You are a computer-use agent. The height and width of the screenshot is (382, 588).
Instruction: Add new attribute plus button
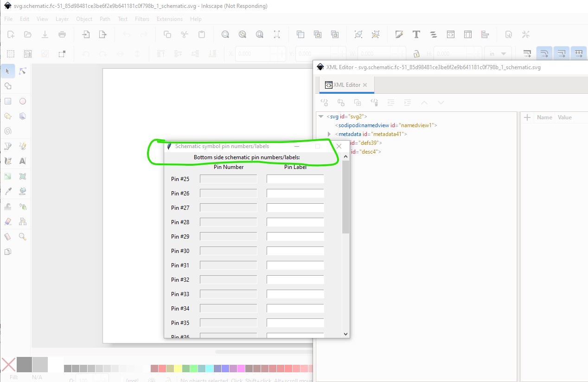pos(527,117)
